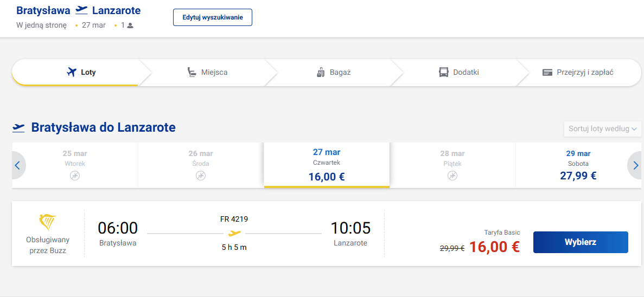Click the crossed-out 29,99 € price
Screen dimensions: 644x297
(452, 248)
